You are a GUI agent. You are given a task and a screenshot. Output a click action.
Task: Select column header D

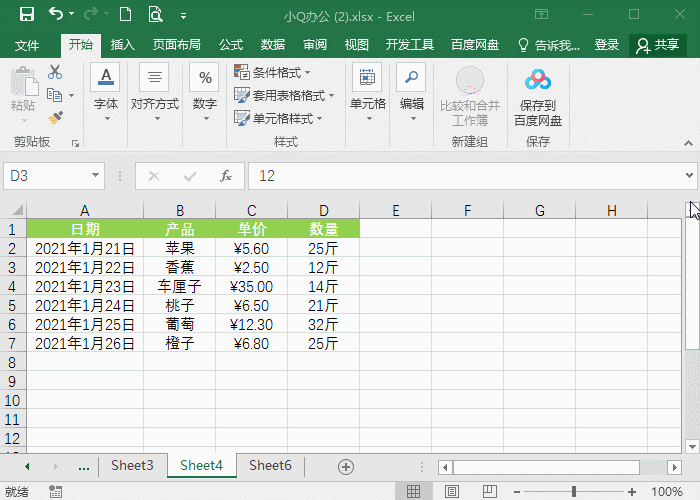[x=324, y=210]
